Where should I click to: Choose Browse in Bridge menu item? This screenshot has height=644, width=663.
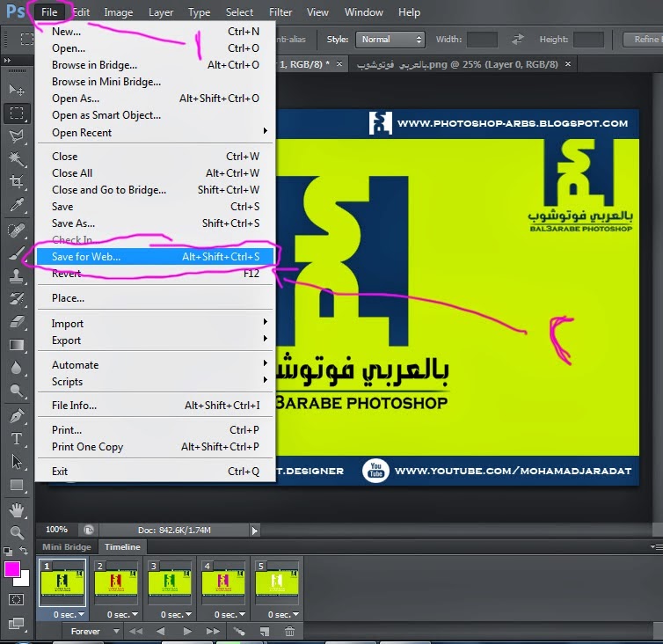(x=155, y=65)
